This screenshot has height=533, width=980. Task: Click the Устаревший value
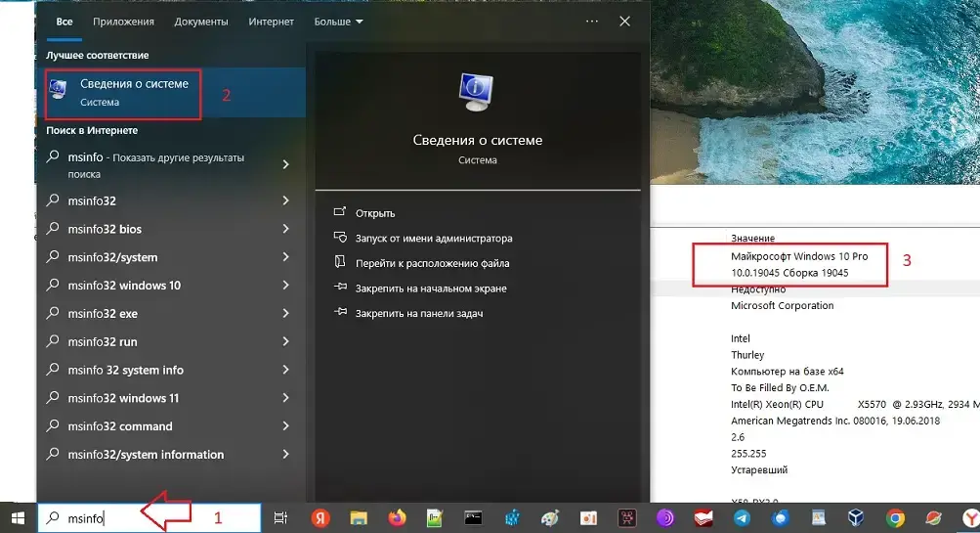pyautogui.click(x=759, y=469)
